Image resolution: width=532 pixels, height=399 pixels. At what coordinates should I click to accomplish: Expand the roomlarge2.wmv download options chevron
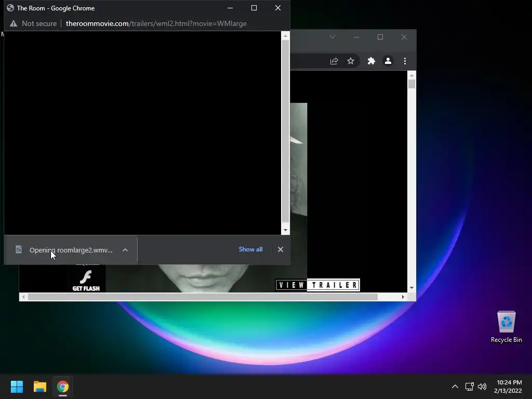(x=125, y=250)
